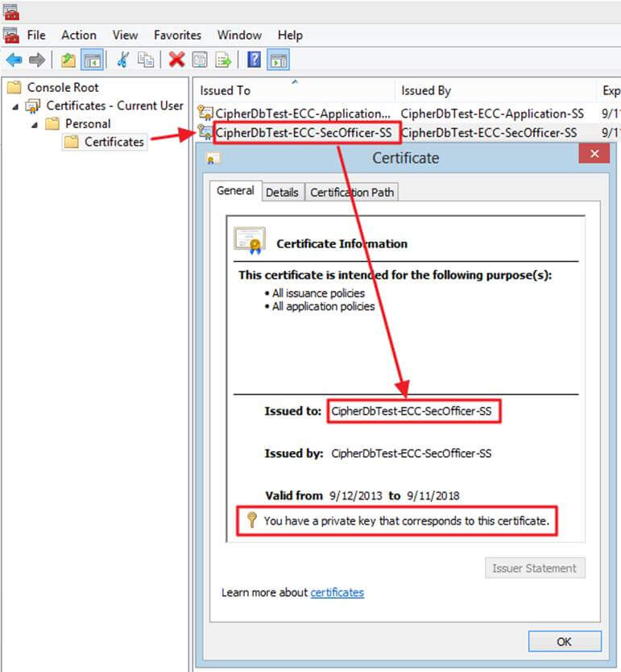
Task: Switch to the Details tab
Action: pos(282,192)
